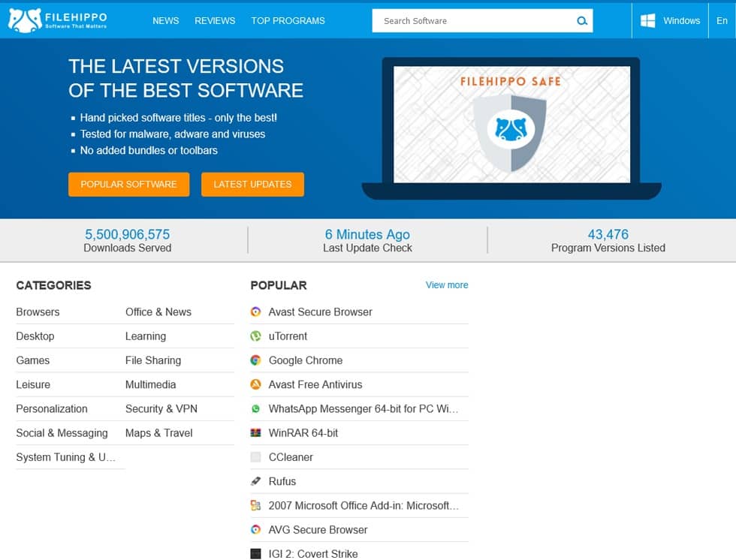736x560 pixels.
Task: Click the Latest Updates button
Action: pyautogui.click(x=252, y=185)
